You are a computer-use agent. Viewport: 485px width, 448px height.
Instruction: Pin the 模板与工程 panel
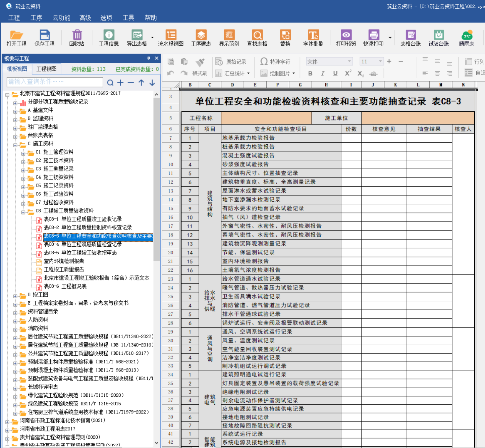click(149, 58)
